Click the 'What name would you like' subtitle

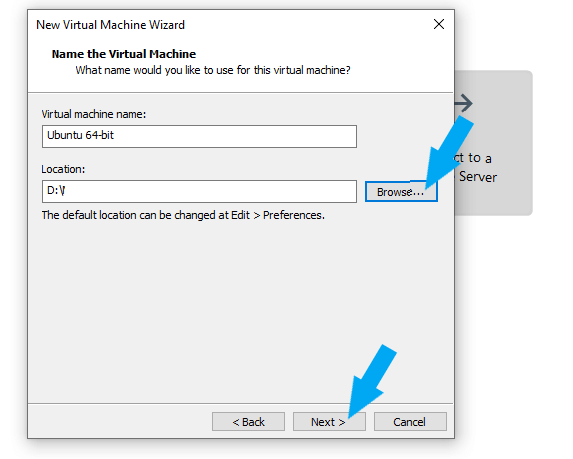point(213,70)
